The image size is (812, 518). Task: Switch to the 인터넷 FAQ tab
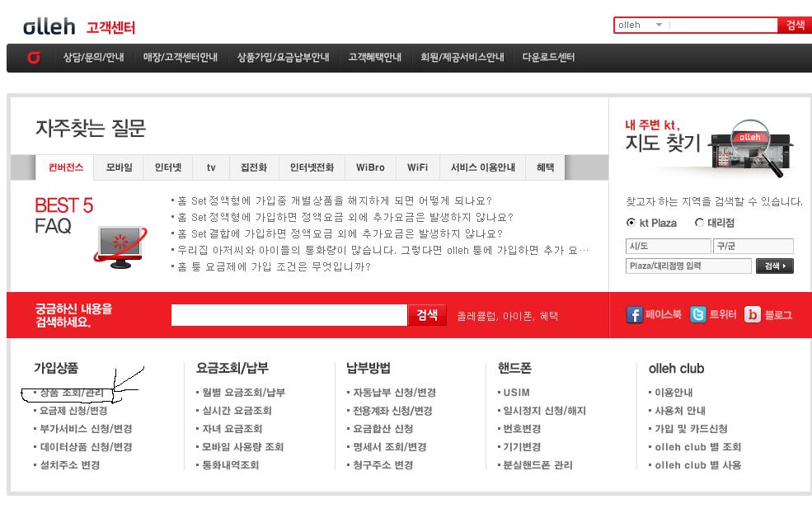tap(168, 167)
